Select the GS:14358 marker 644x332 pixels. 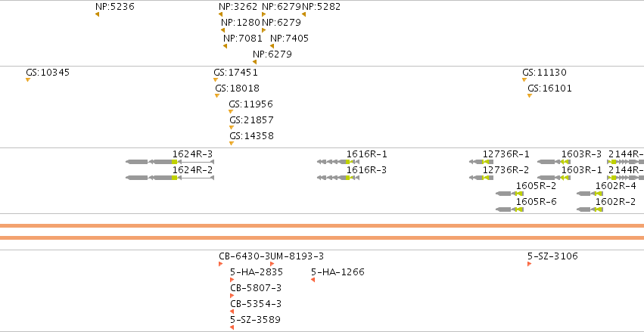coord(232,143)
